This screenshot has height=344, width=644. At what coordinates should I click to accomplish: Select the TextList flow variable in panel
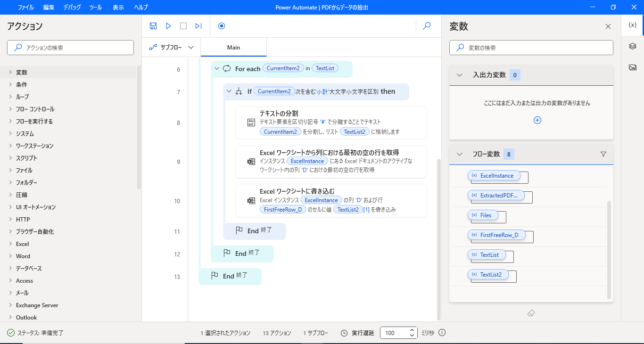pyautogui.click(x=487, y=254)
